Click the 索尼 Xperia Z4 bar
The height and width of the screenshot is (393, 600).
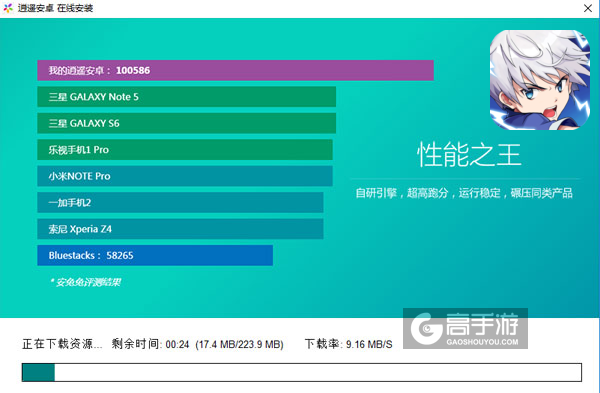180,229
